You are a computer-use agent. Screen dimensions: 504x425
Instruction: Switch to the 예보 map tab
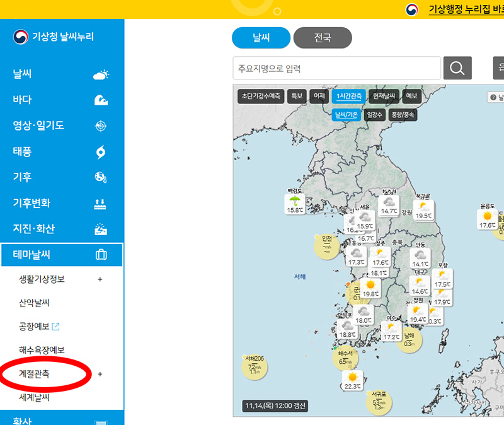point(411,96)
